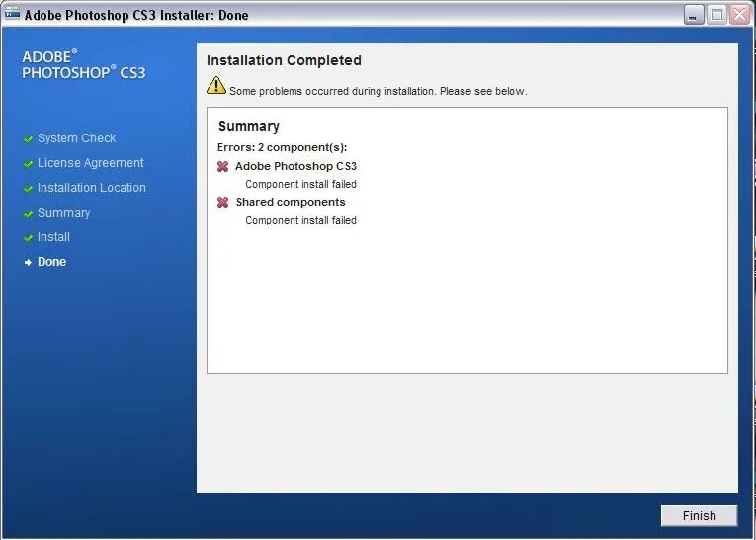Select the System Check step
This screenshot has width=756, height=540.
coord(77,138)
